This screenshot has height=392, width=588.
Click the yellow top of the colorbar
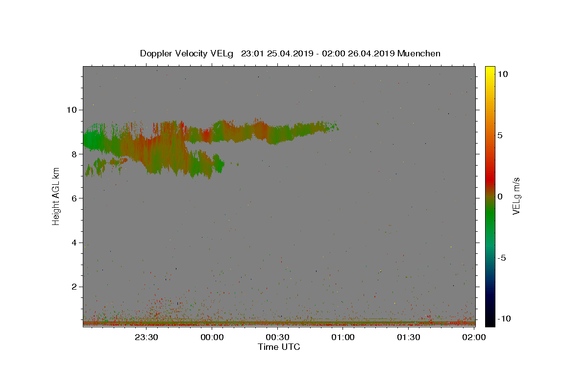pyautogui.click(x=490, y=71)
